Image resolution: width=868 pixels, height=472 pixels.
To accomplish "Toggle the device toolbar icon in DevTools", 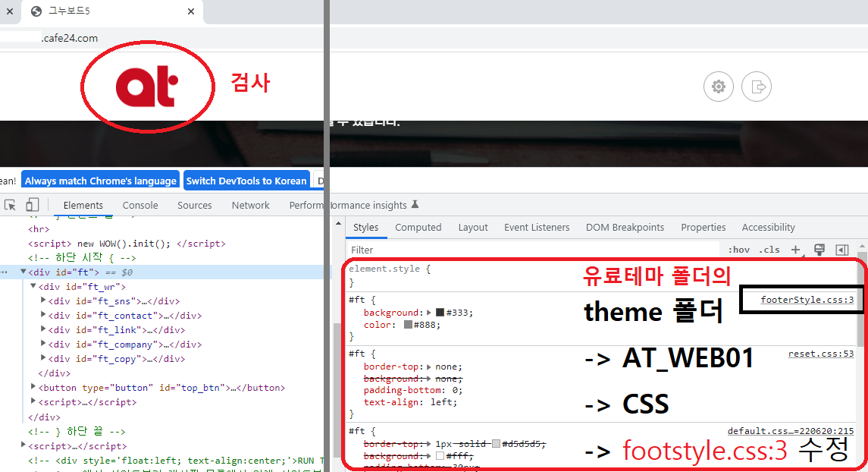I will tap(32, 205).
